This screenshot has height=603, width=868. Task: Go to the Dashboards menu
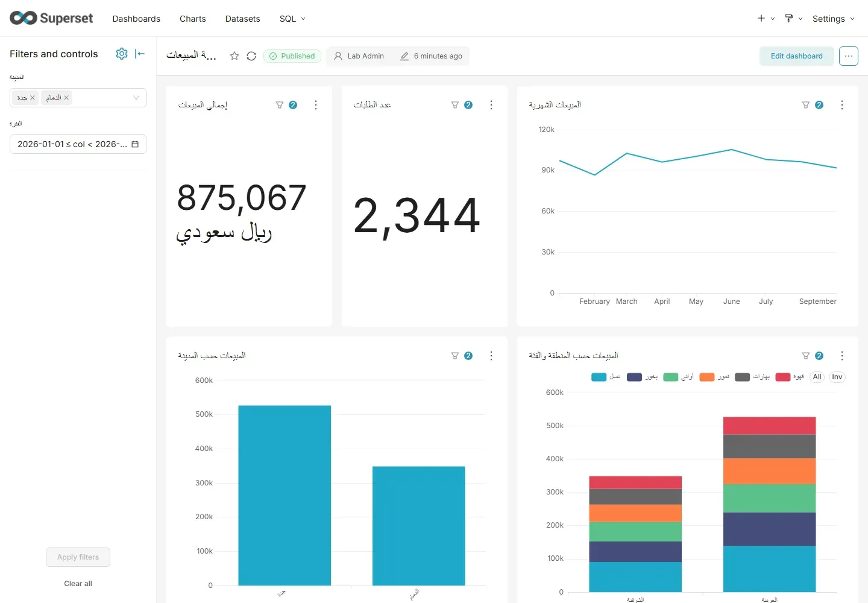136,19
